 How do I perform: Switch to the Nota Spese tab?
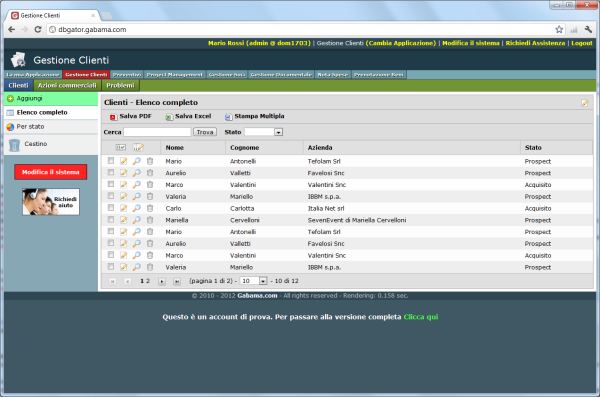(x=333, y=75)
